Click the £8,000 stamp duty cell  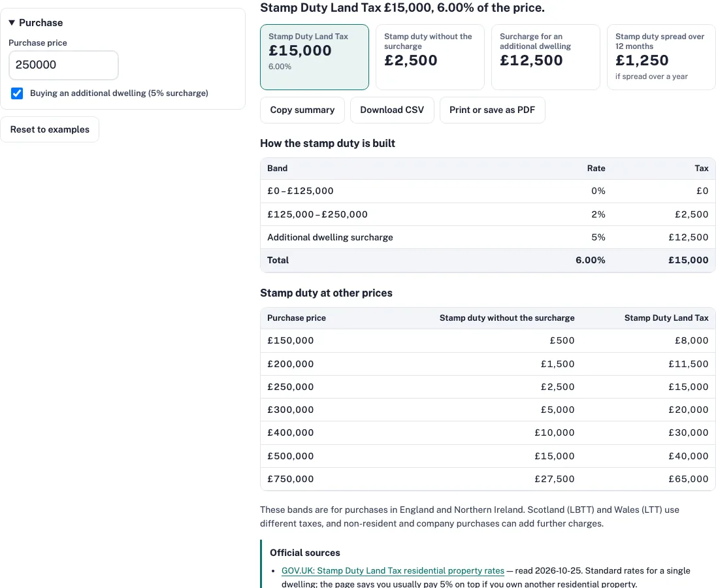click(x=691, y=340)
